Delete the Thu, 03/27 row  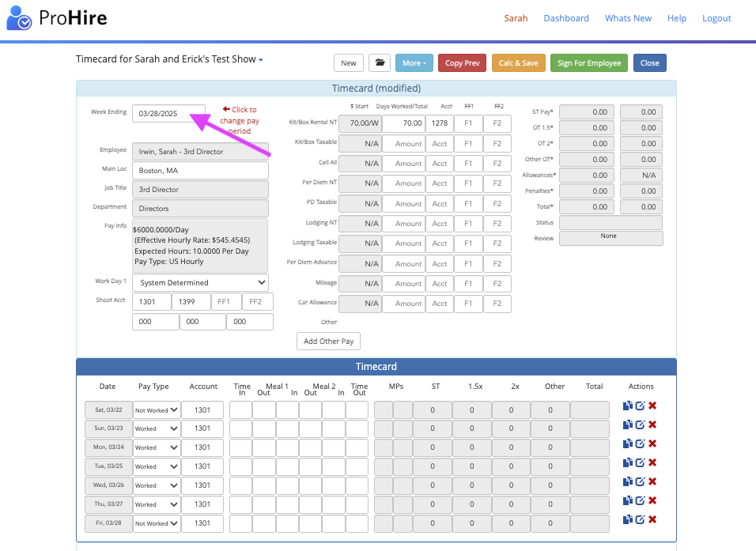tap(652, 500)
